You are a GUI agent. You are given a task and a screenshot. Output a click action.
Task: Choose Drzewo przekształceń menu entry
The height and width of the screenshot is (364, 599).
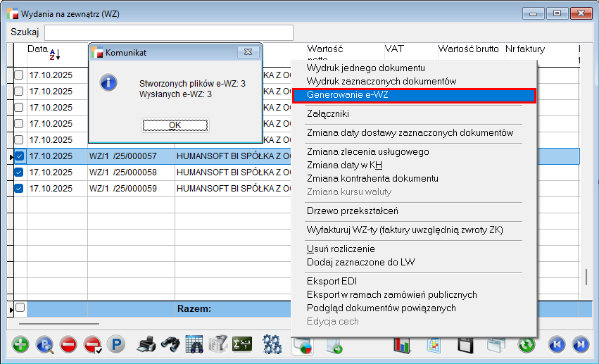tap(353, 211)
